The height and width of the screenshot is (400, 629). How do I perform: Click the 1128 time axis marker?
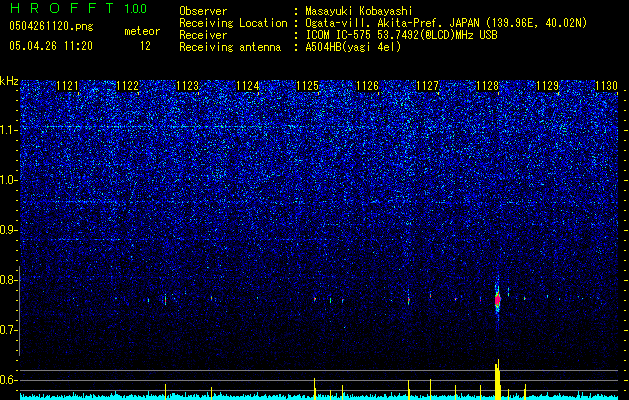pos(487,86)
